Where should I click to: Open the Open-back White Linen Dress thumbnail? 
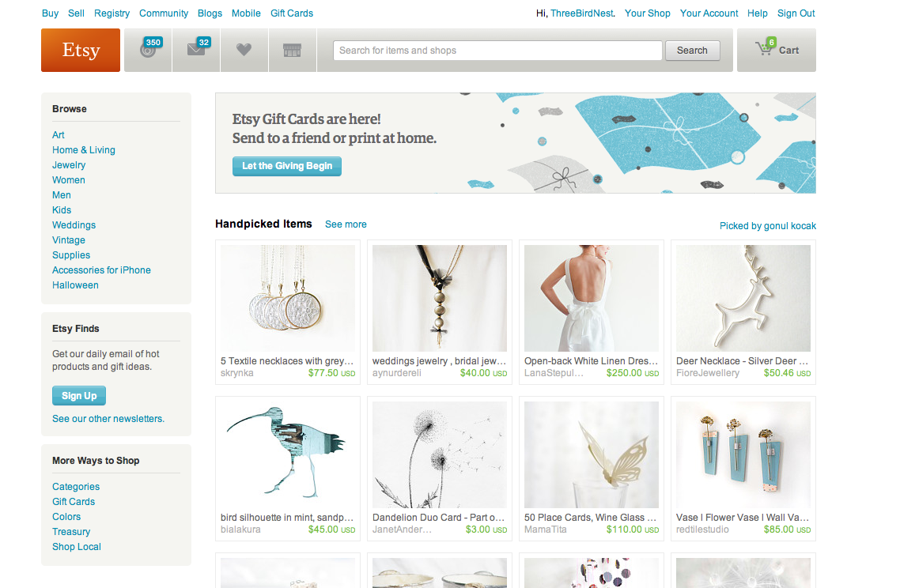click(x=592, y=298)
